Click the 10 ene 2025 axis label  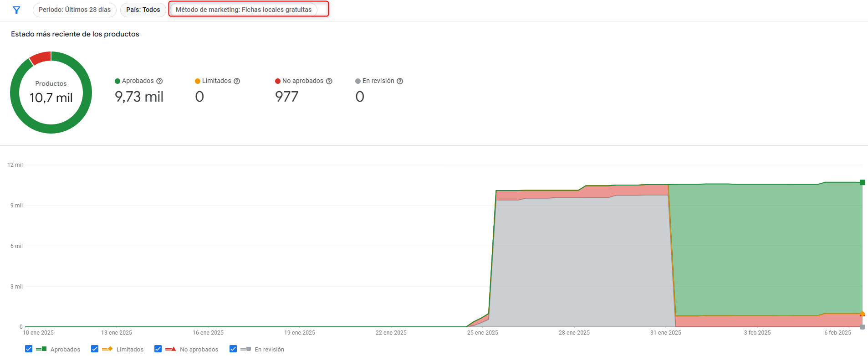click(38, 333)
